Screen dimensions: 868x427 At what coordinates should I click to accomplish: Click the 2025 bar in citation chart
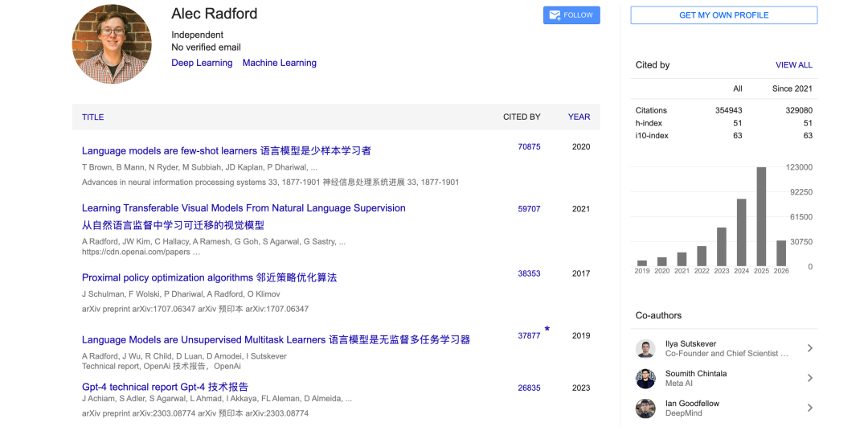[761, 216]
